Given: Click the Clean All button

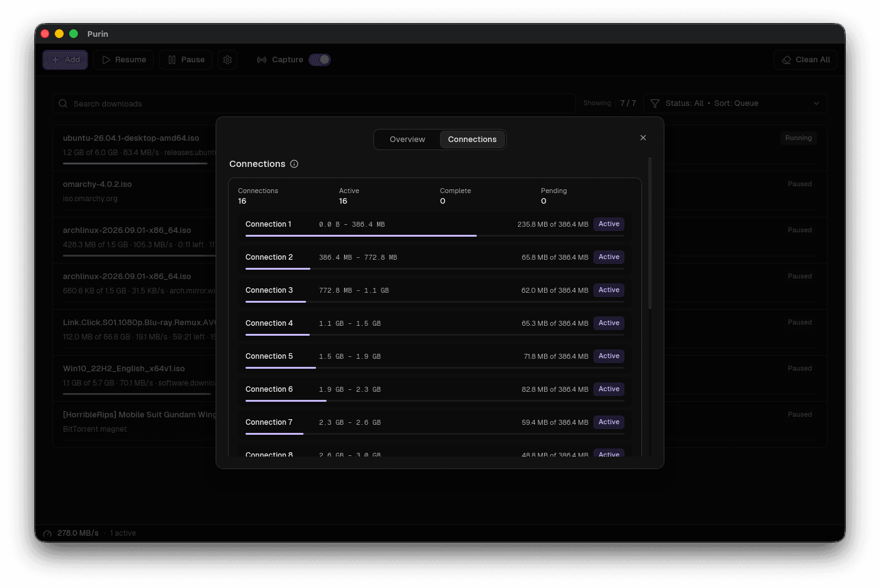Looking at the screenshot, I should click(x=805, y=60).
